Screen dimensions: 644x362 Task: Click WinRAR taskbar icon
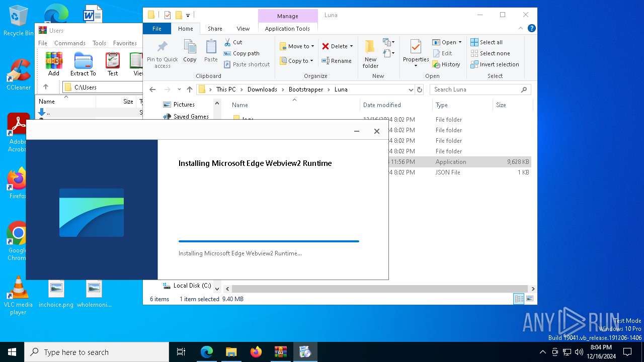point(281,352)
